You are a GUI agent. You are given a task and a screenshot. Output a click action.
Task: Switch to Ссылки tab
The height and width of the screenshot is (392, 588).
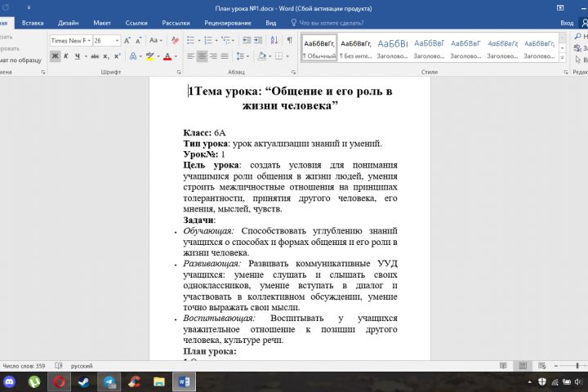(136, 23)
